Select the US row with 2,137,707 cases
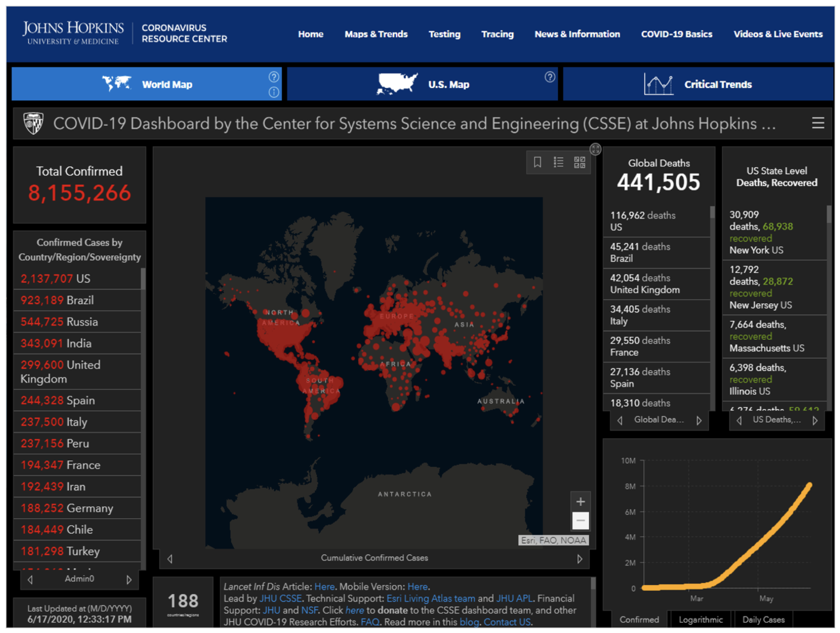Screen dimensions: 840x633 (x=77, y=279)
